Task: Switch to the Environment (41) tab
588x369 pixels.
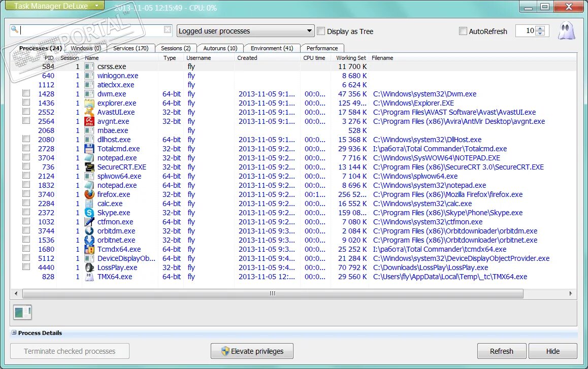Action: pyautogui.click(x=272, y=48)
